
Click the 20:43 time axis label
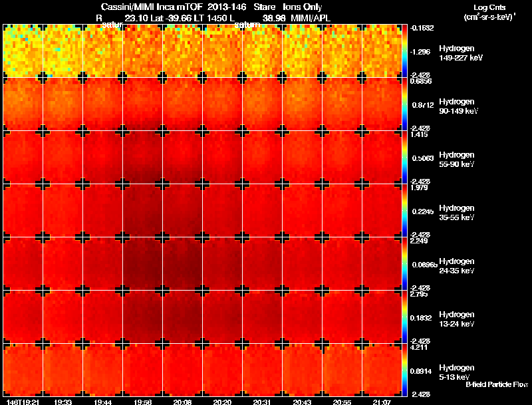(x=302, y=402)
